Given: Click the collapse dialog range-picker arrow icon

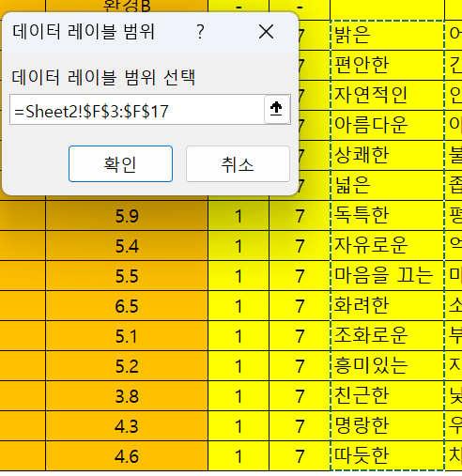Looking at the screenshot, I should tap(276, 109).
